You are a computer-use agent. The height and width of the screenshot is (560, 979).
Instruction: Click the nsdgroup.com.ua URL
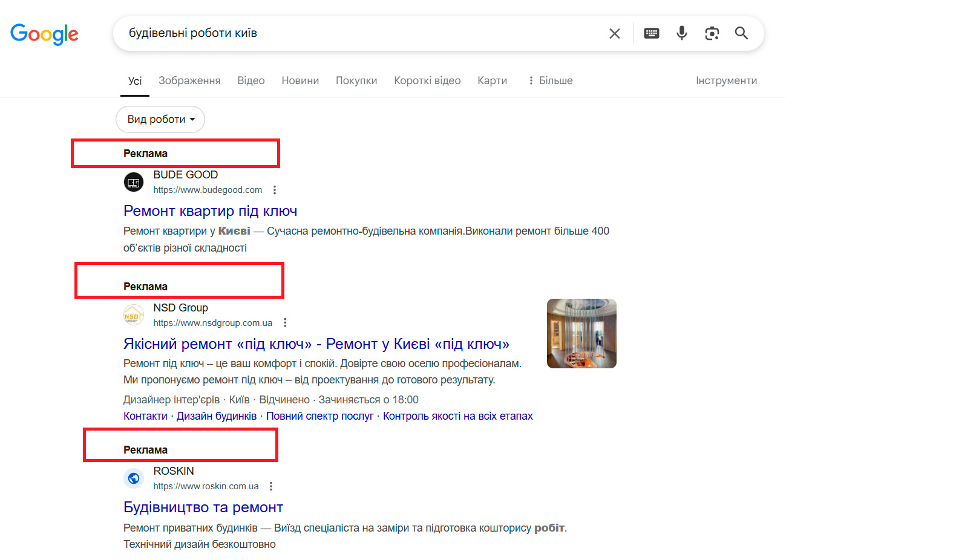point(213,323)
